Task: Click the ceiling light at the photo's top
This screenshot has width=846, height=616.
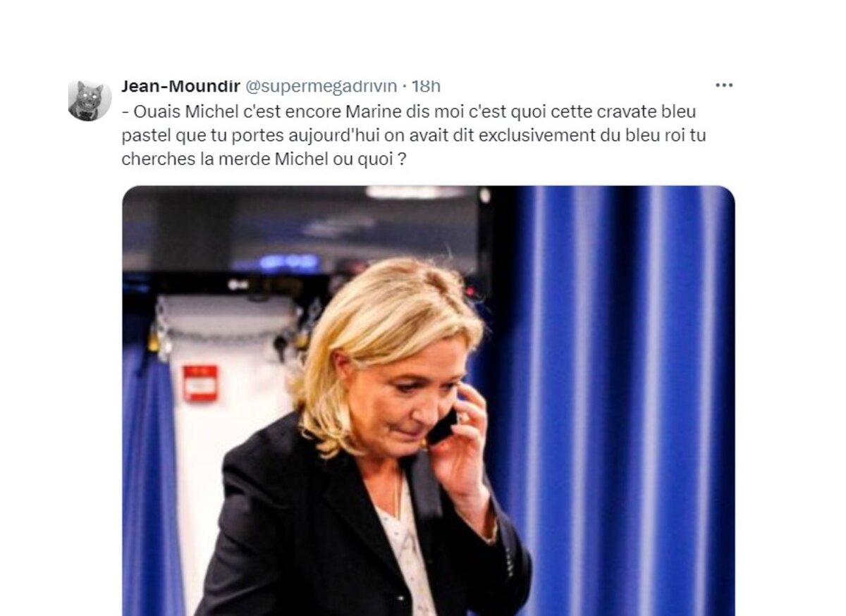Action: pyautogui.click(x=416, y=192)
